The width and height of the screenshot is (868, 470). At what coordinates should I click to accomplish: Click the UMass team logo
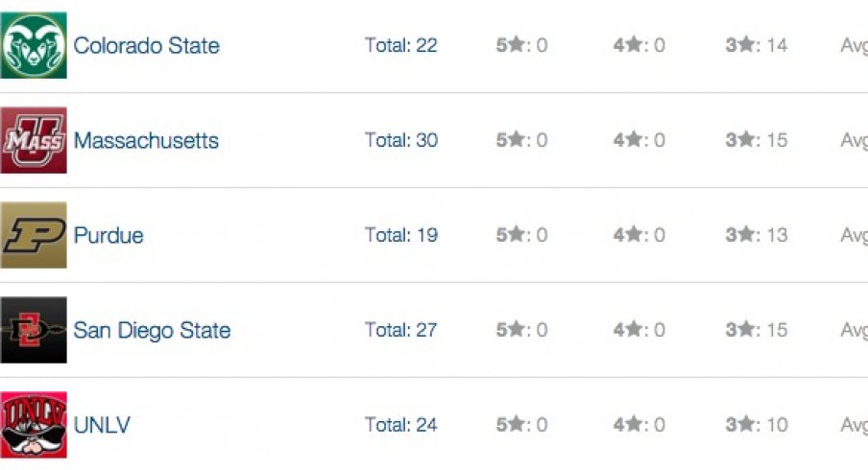[34, 140]
